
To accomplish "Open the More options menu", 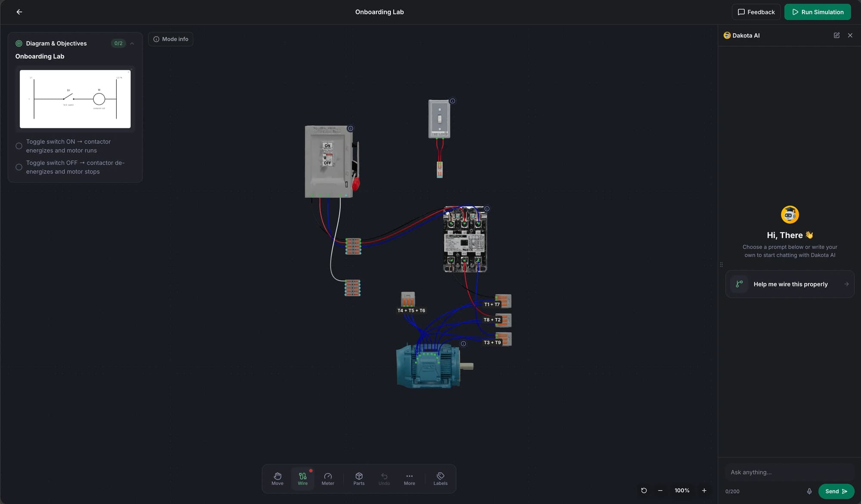I will coord(409,479).
